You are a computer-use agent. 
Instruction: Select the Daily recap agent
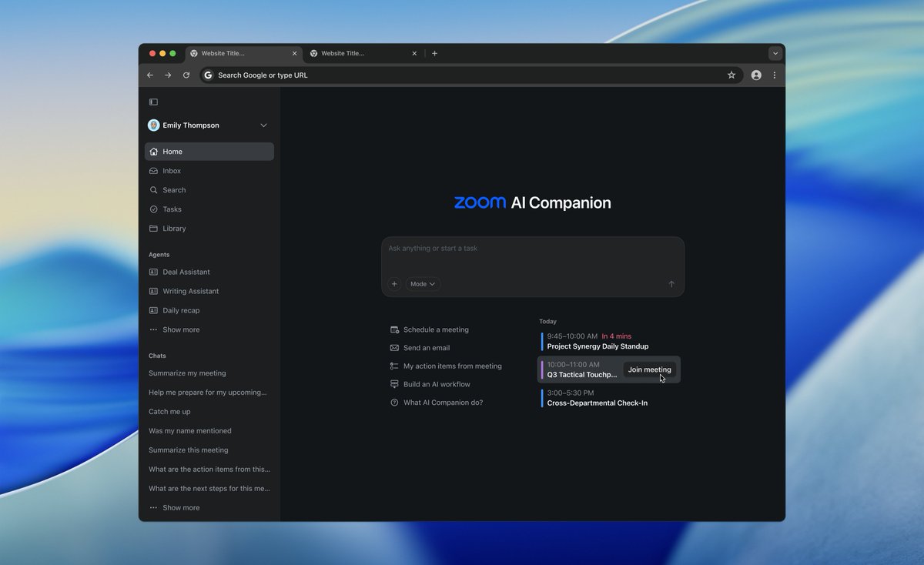209,310
